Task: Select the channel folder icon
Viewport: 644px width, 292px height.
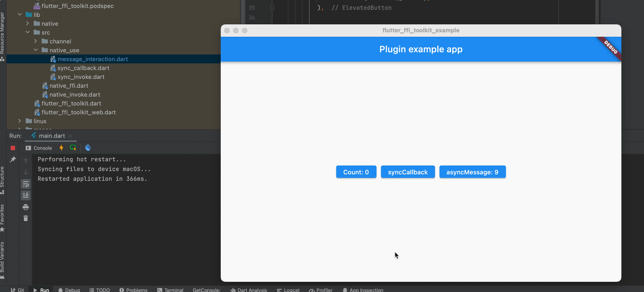Action: pos(45,41)
